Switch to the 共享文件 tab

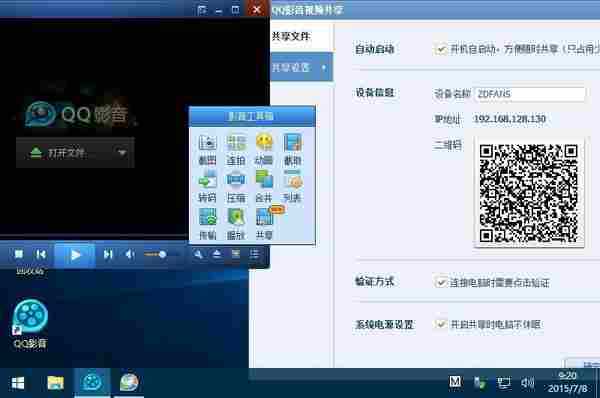click(291, 36)
